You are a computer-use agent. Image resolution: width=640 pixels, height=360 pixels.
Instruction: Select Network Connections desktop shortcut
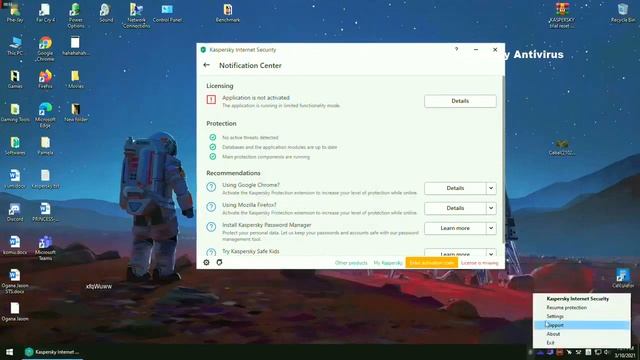tap(136, 16)
